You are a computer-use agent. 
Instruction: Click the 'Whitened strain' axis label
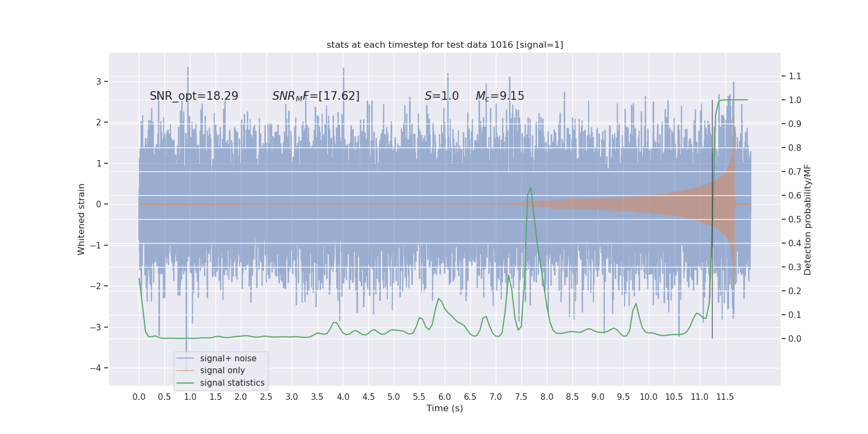[x=81, y=219]
